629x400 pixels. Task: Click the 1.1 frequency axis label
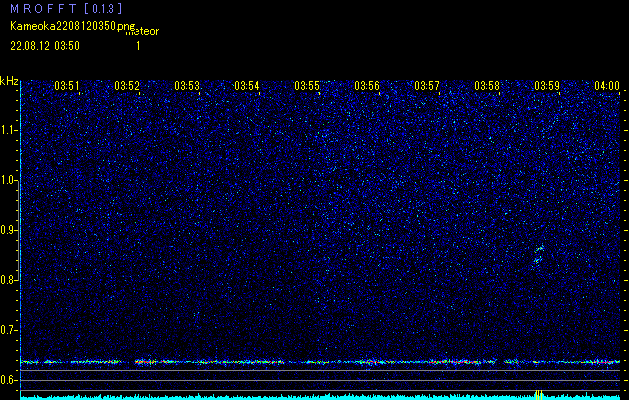pyautogui.click(x=9, y=130)
